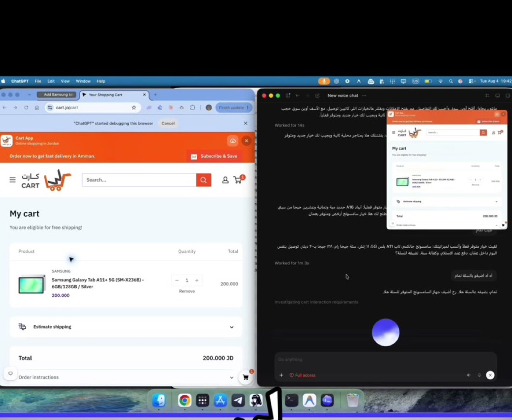Switch to the Add Samsung tab
The width and height of the screenshot is (512, 420).
pyautogui.click(x=56, y=95)
